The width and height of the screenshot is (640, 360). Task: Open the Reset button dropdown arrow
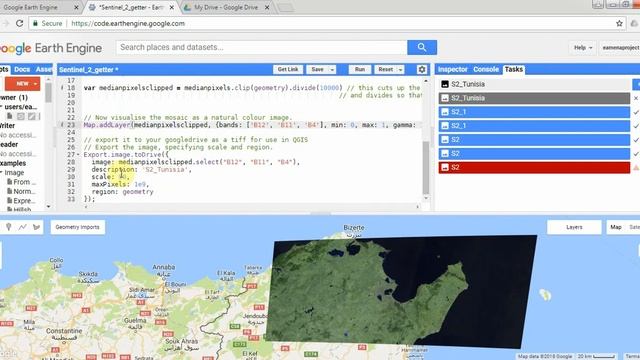(400, 70)
